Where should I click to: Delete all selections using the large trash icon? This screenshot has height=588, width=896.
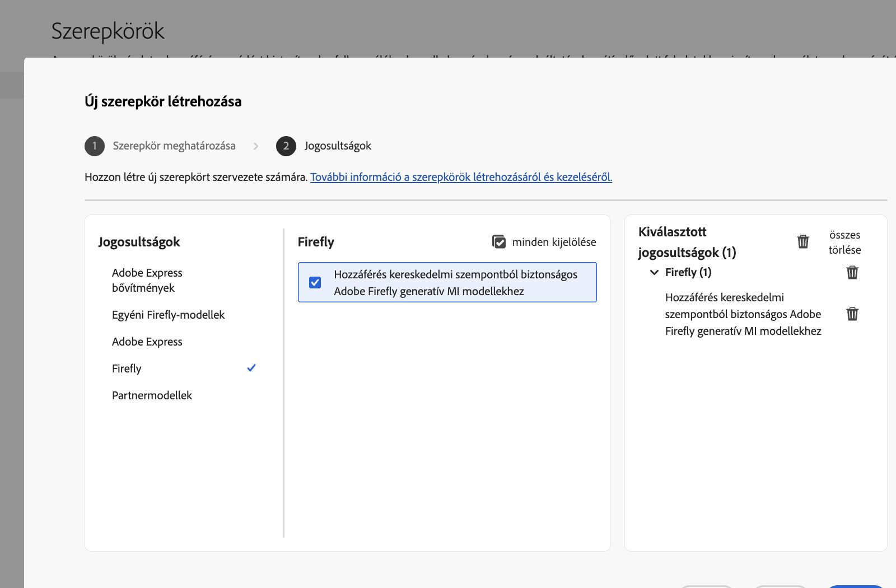click(803, 241)
